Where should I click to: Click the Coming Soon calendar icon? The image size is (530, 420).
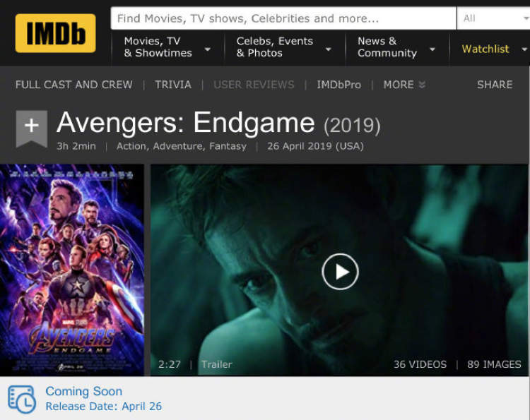(x=22, y=400)
